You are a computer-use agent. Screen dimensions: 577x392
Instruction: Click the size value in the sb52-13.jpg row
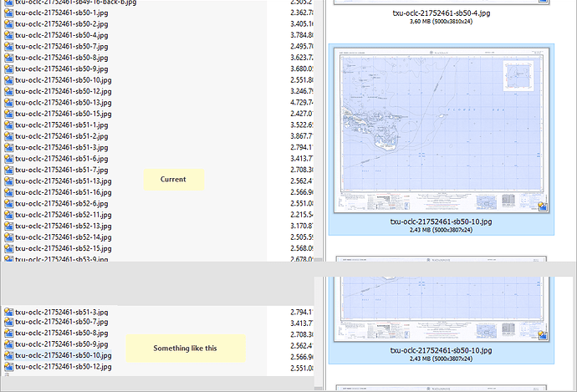click(x=302, y=227)
